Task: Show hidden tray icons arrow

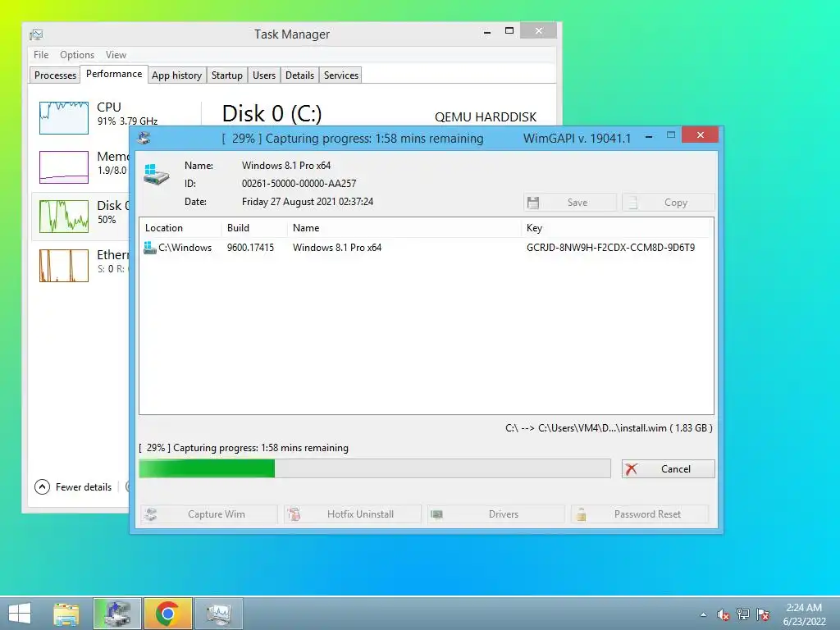Action: click(703, 615)
